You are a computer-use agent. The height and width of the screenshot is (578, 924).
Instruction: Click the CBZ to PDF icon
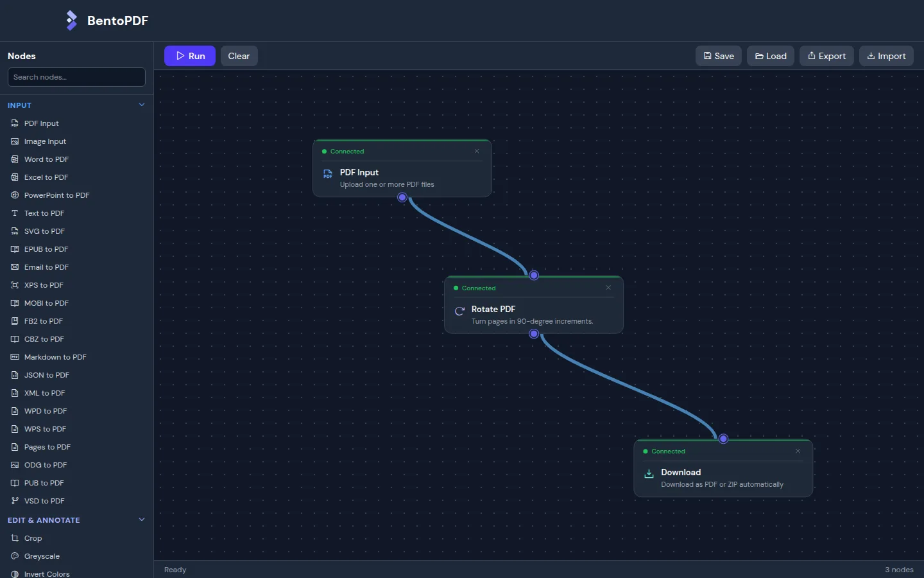15,339
